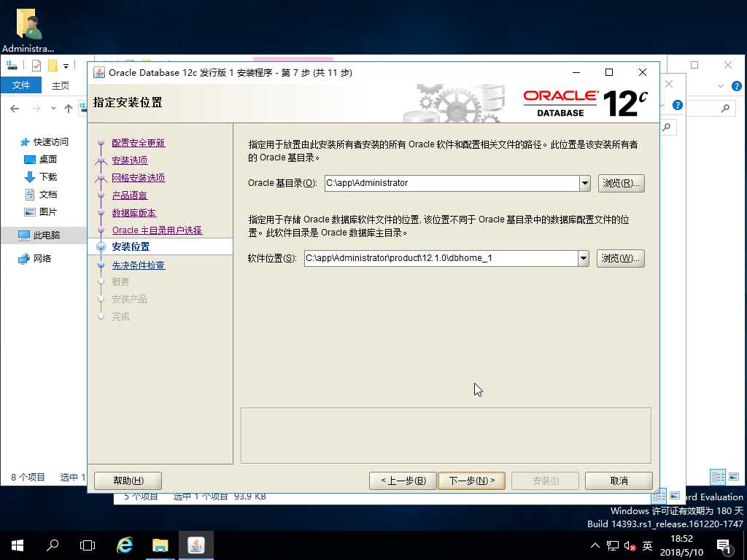The image size is (747, 560).
Task: Select 桌面 in Explorer sidebar
Action: [x=47, y=160]
